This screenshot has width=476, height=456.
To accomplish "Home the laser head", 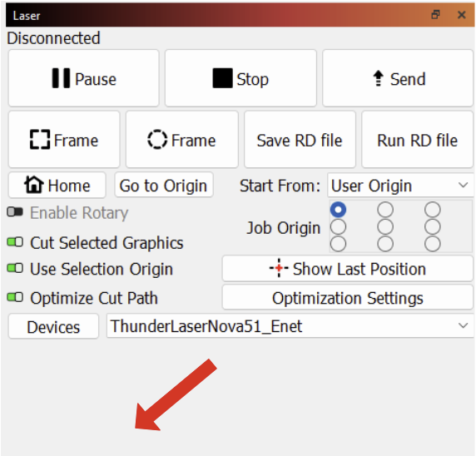I will 57,186.
